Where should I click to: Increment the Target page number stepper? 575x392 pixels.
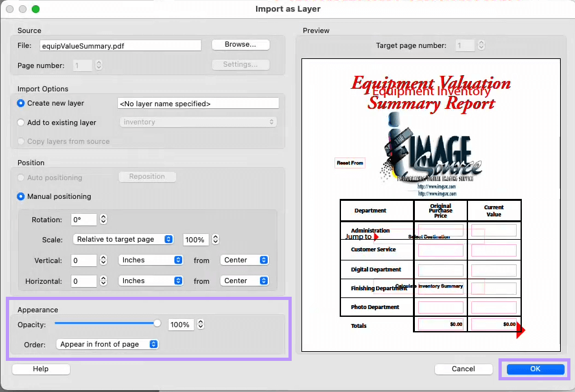[480, 42]
